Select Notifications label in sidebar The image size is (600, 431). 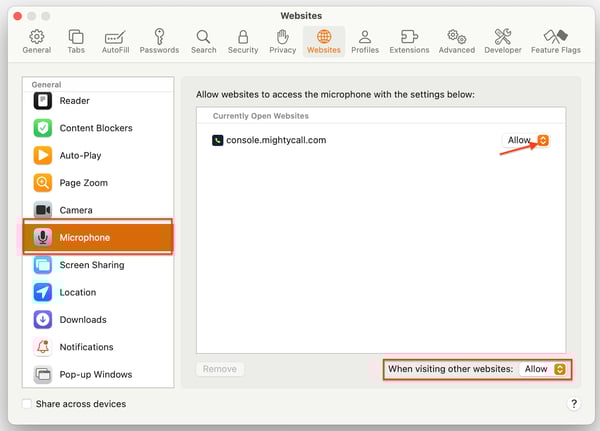[x=86, y=347]
